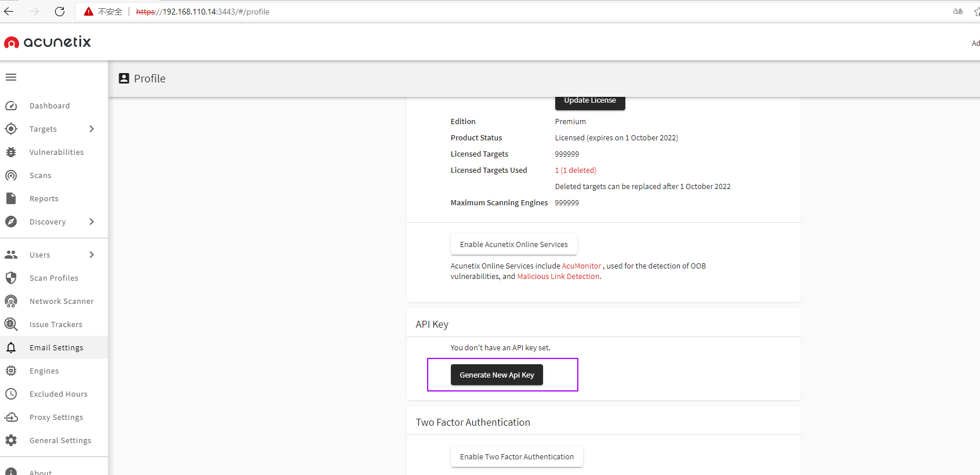Expand the Discovery submenu chevron
Image resolution: width=980 pixels, height=475 pixels.
click(92, 222)
